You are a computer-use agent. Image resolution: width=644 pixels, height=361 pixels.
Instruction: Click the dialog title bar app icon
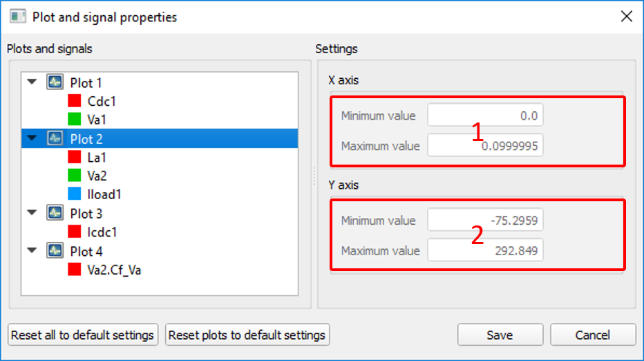(x=18, y=17)
